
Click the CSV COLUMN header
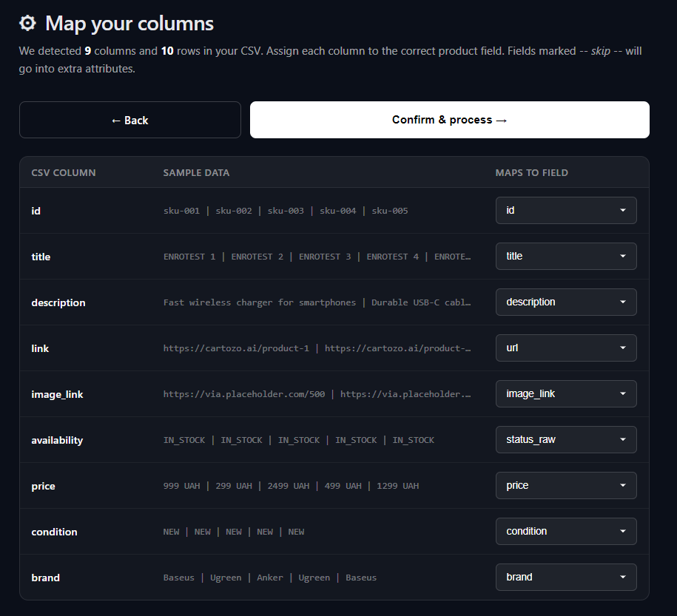coord(63,172)
